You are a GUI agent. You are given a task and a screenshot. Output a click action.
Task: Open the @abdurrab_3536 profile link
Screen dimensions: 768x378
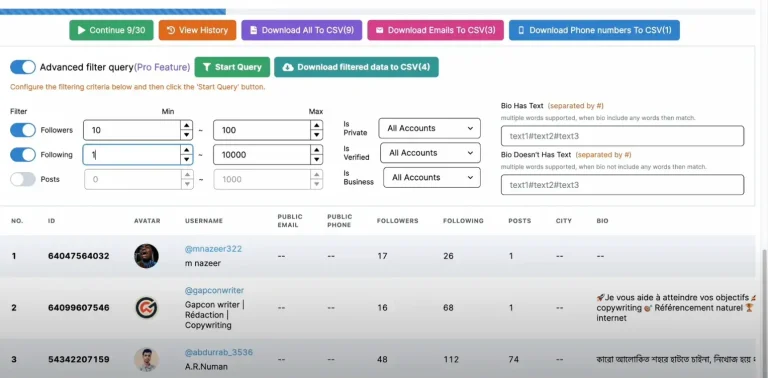[219, 353]
